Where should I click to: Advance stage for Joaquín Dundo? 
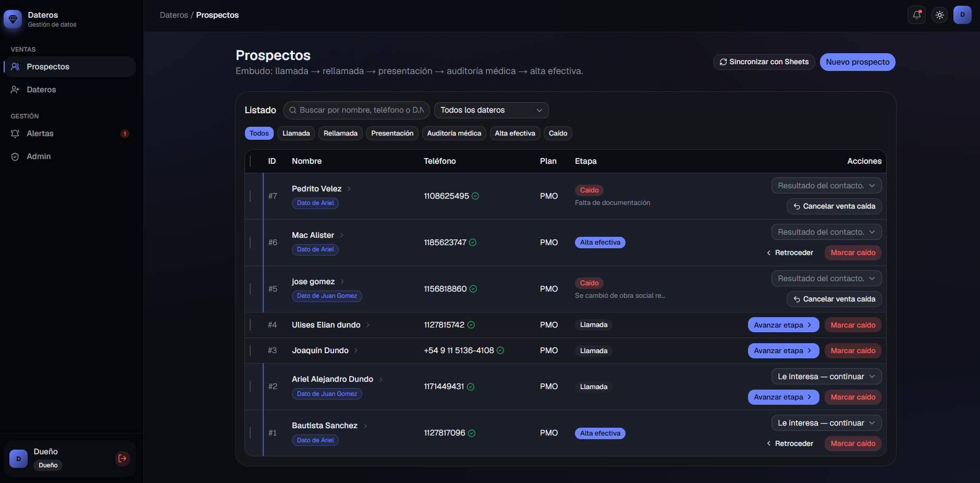click(783, 351)
